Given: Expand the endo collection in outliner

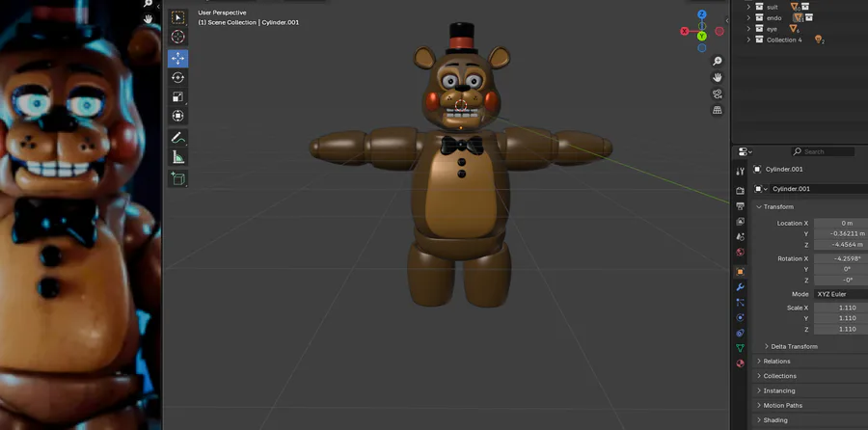Looking at the screenshot, I should [x=748, y=17].
